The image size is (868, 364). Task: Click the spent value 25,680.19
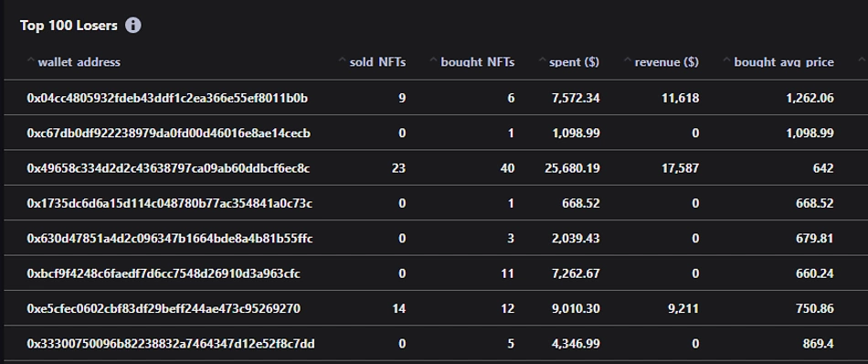(572, 168)
